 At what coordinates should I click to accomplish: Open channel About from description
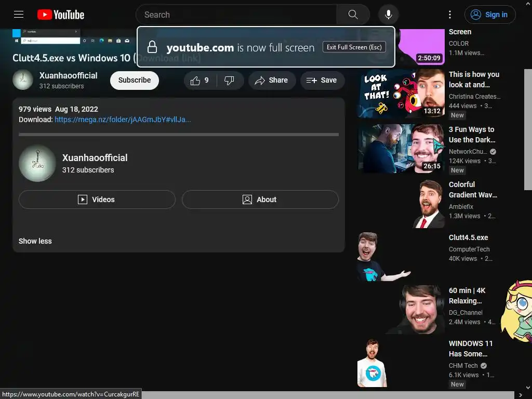pyautogui.click(x=260, y=199)
